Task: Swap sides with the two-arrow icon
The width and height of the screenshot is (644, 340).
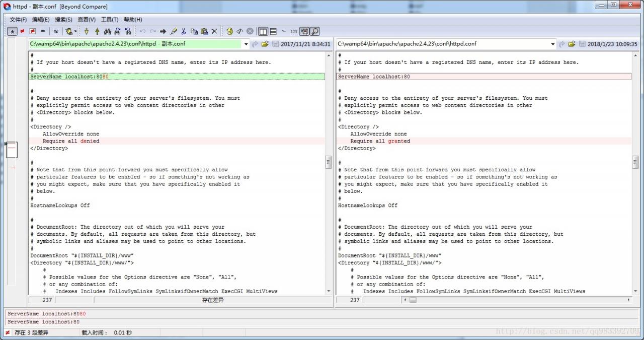Action: point(239,31)
